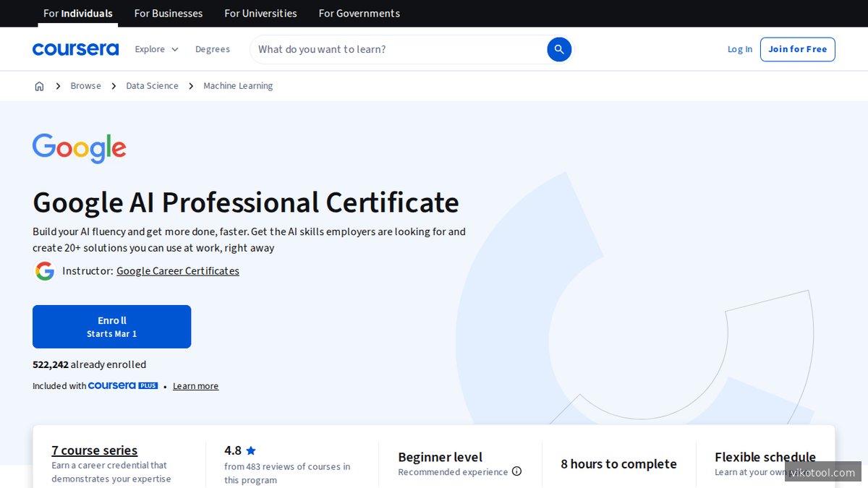Click the chevron after Data Science breadcrumb

[190, 85]
